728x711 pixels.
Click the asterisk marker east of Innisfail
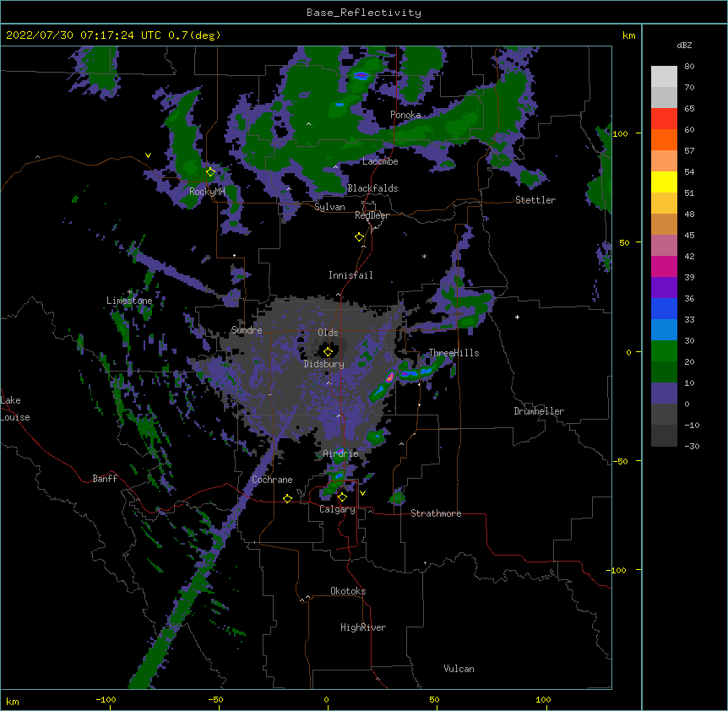point(424,257)
